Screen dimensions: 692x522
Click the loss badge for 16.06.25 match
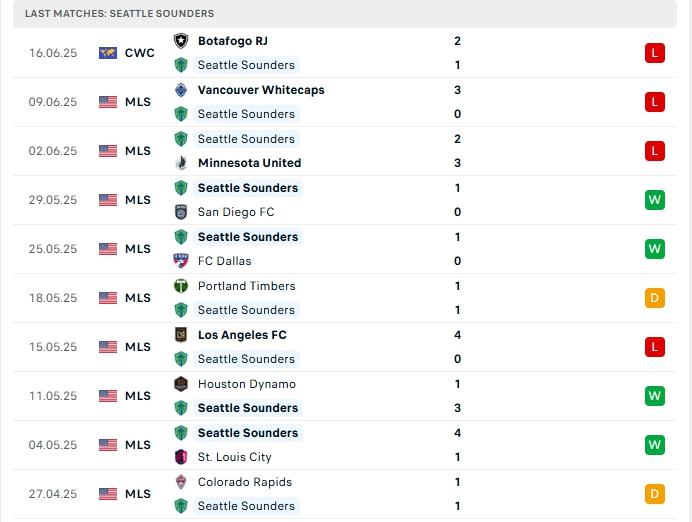(x=655, y=53)
